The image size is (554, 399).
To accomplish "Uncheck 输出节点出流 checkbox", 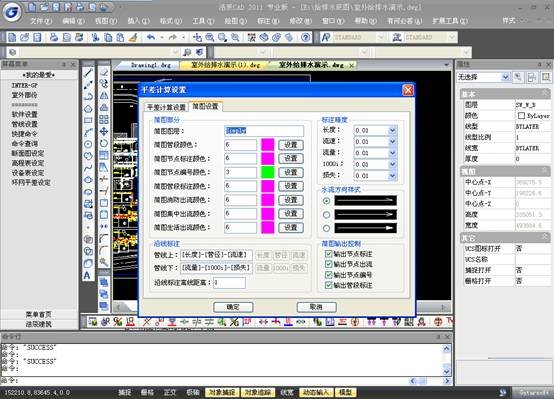I will [329, 264].
